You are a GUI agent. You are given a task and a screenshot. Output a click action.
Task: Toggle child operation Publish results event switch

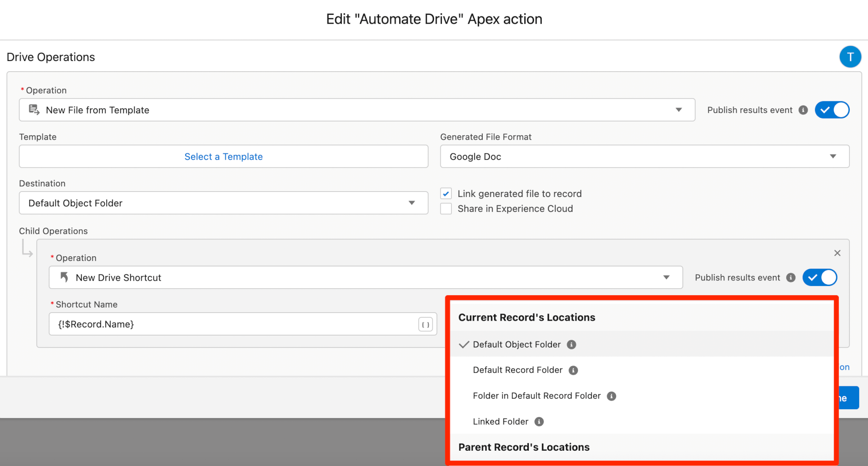[x=820, y=277]
